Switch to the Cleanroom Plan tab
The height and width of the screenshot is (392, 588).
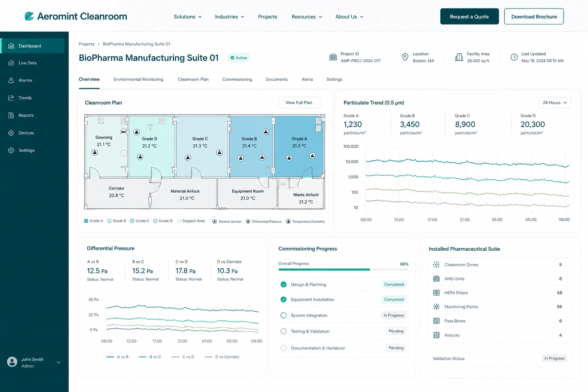point(193,79)
